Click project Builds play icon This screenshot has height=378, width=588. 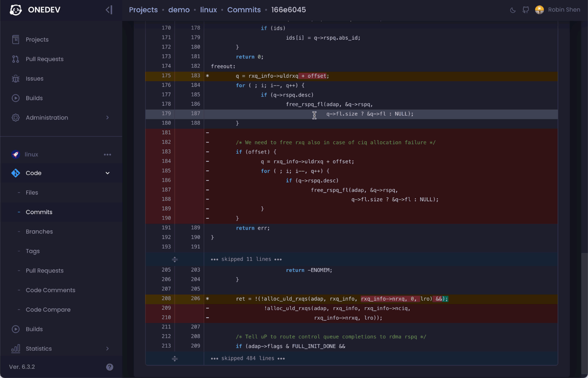pos(15,329)
